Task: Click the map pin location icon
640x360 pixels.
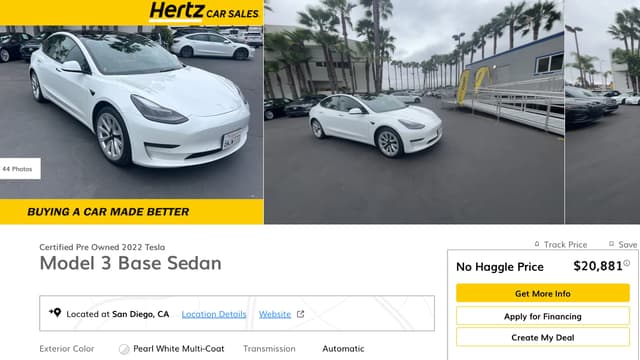Action: point(55,313)
